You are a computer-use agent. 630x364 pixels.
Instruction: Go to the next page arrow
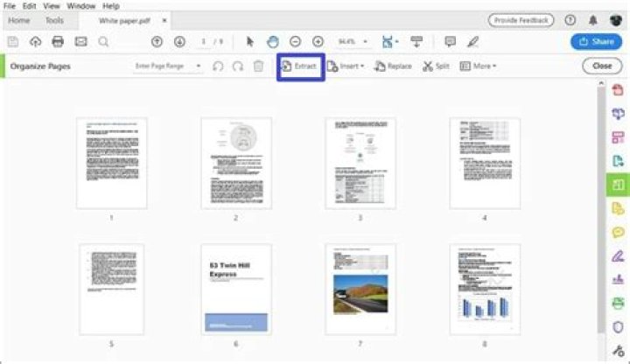pos(179,41)
